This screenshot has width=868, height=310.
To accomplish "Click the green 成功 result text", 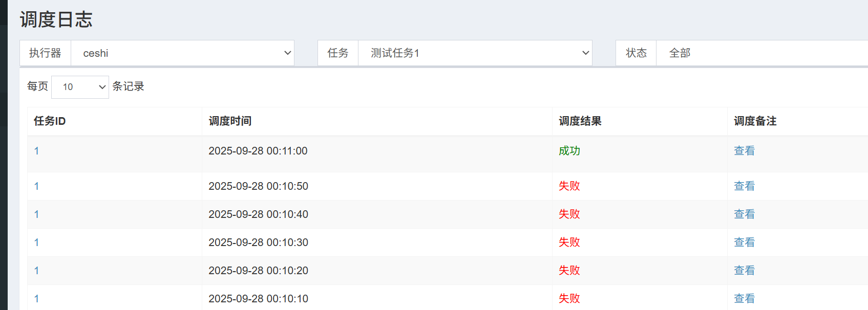I will coord(569,151).
